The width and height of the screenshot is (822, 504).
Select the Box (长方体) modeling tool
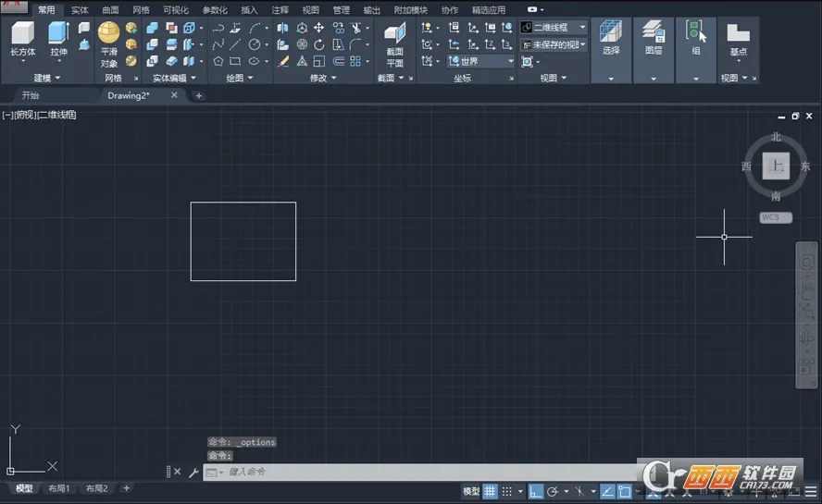tap(23, 38)
